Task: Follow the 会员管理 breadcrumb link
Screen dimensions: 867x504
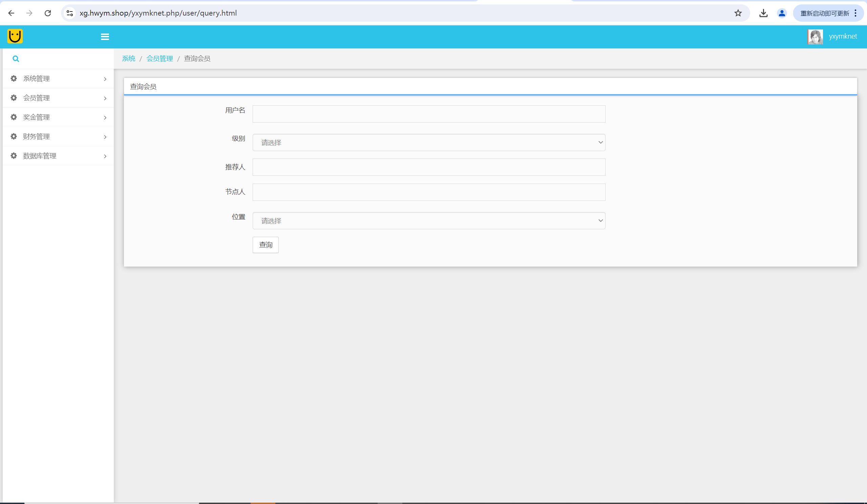Action: (160, 59)
